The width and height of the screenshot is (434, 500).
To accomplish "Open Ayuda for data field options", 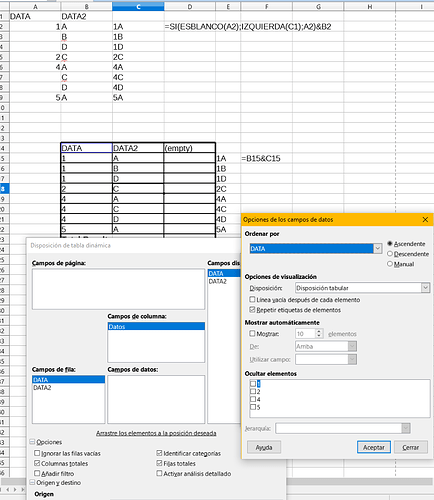I will 264,447.
